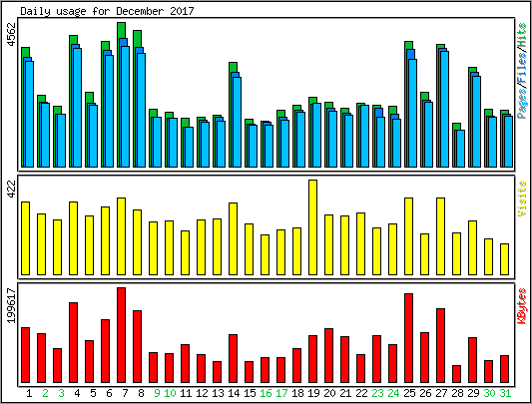Select the light blue Pages bar for day 25
Viewport: 532px width, 404px height.
coord(412,114)
